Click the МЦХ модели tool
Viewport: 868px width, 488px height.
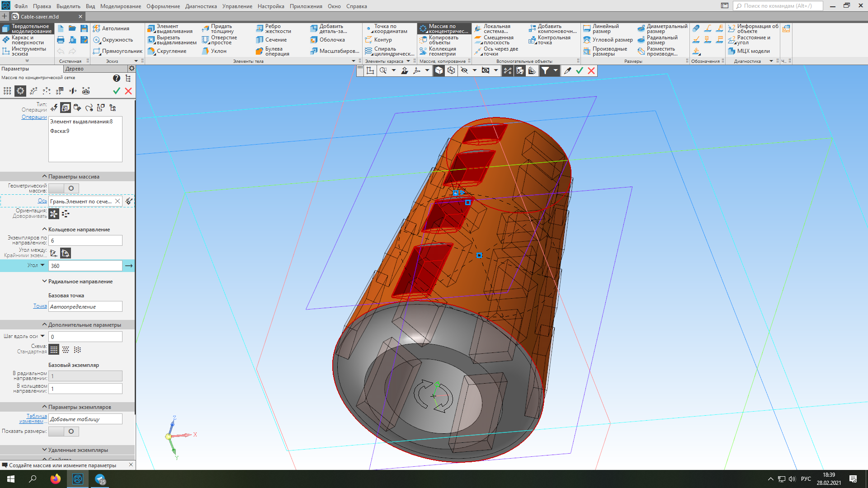(x=749, y=51)
